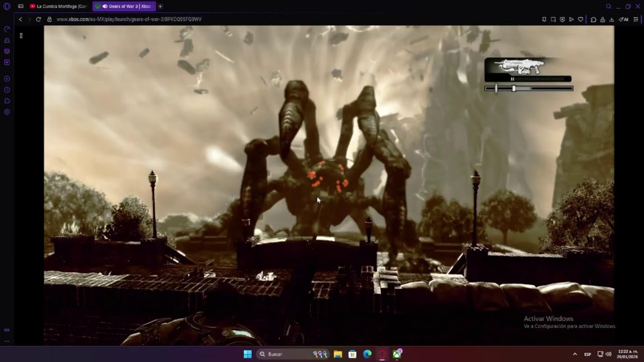The width and height of the screenshot is (644, 362).
Task: Show the downloads panel
Action: 611,19
